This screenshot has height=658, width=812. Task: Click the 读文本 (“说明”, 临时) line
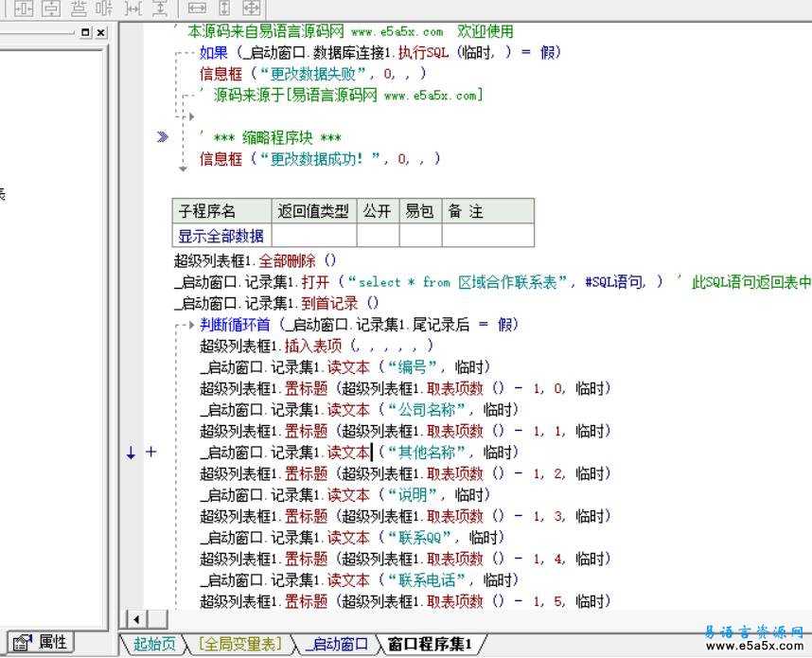[344, 495]
